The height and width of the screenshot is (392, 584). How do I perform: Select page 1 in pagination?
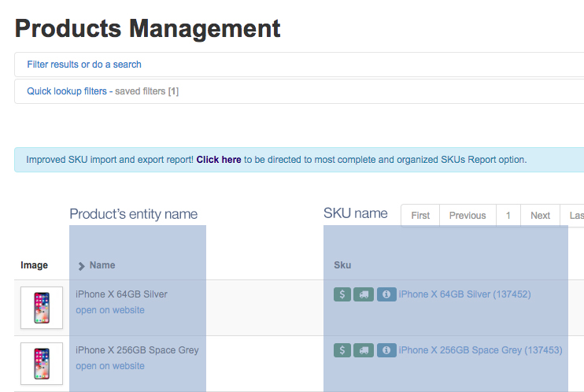click(508, 216)
